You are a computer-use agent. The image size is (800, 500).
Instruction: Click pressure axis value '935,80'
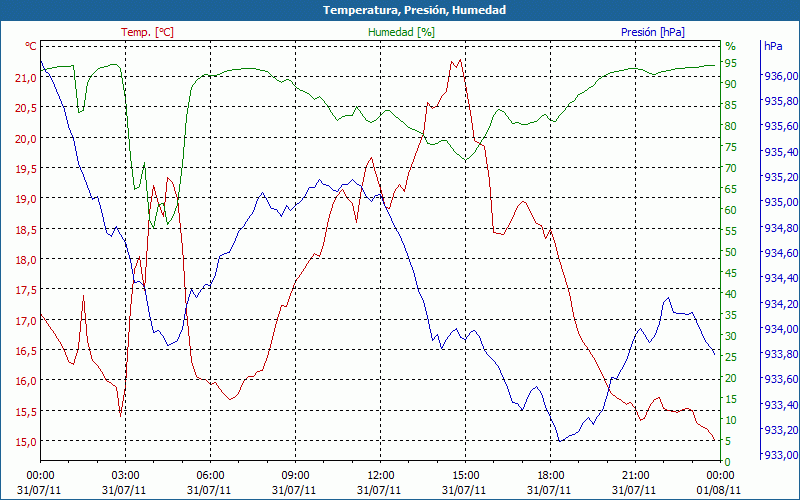click(779, 102)
